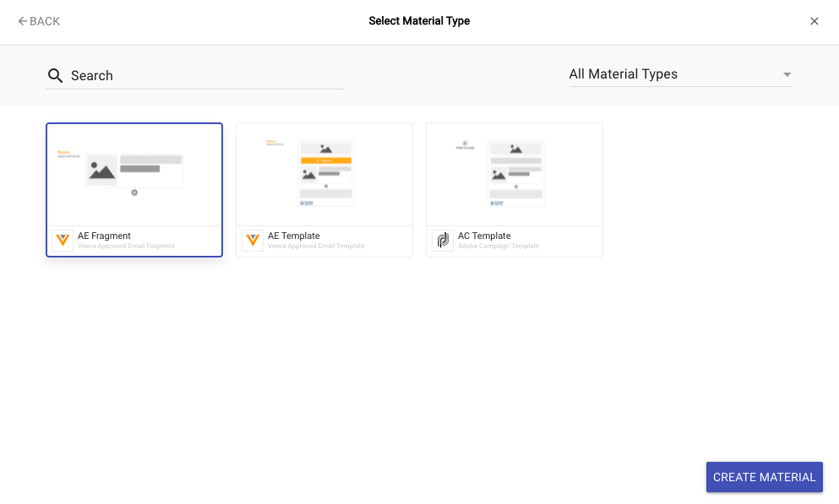Click the CREATE MATERIAL button
Image resolution: width=839 pixels, height=504 pixels.
(764, 477)
